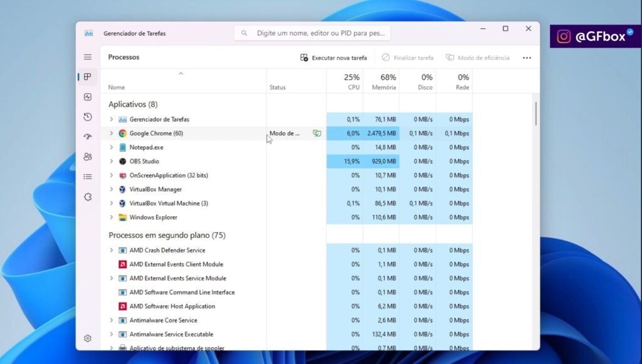The image size is (642, 364).
Task: Click the OBS Studio app icon
Action: pos(122,161)
